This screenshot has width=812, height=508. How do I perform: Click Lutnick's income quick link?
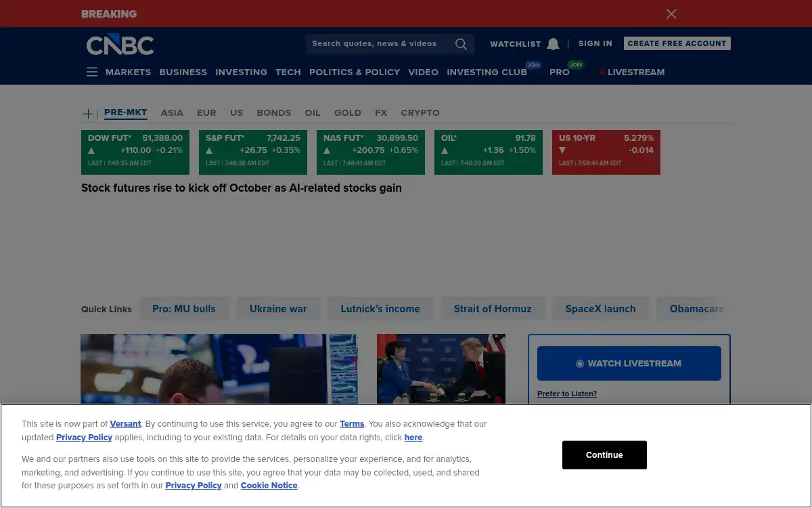point(380,309)
